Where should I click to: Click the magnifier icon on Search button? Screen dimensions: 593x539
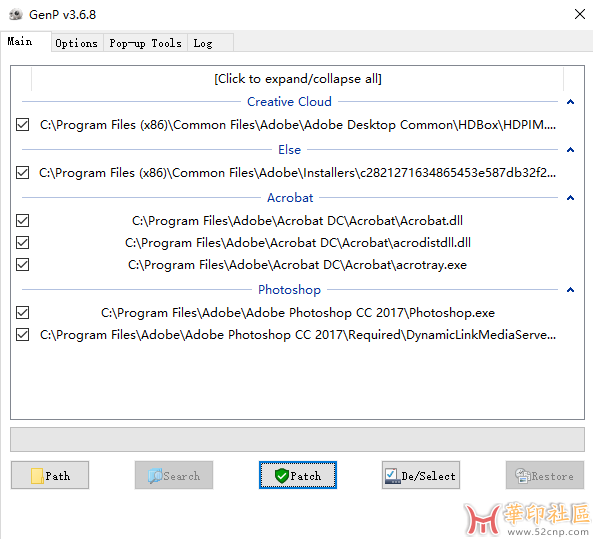pyautogui.click(x=155, y=476)
